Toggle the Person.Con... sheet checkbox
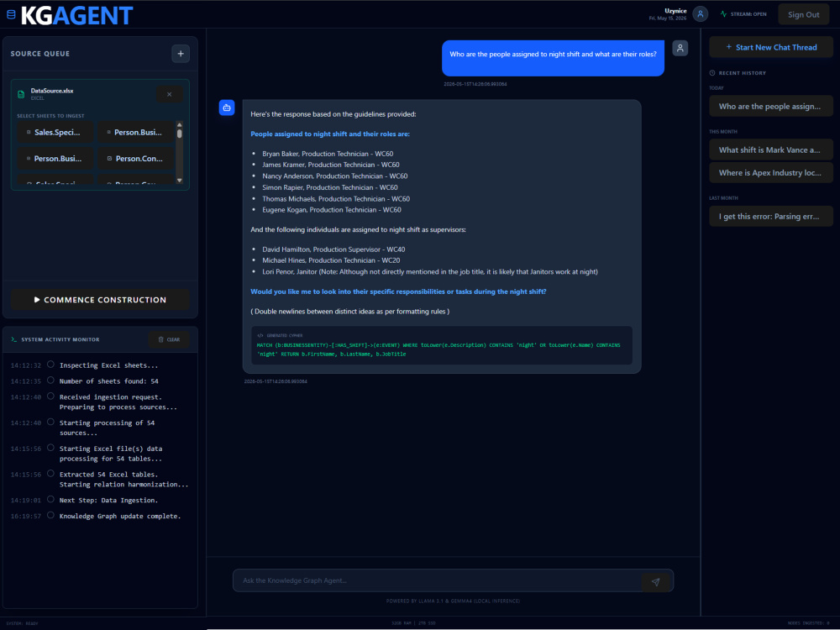This screenshot has width=840, height=630. point(109,159)
